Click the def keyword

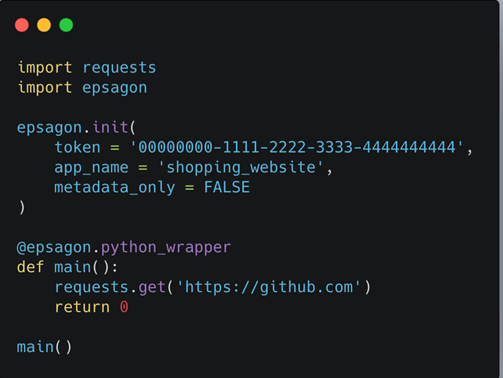pos(30,267)
